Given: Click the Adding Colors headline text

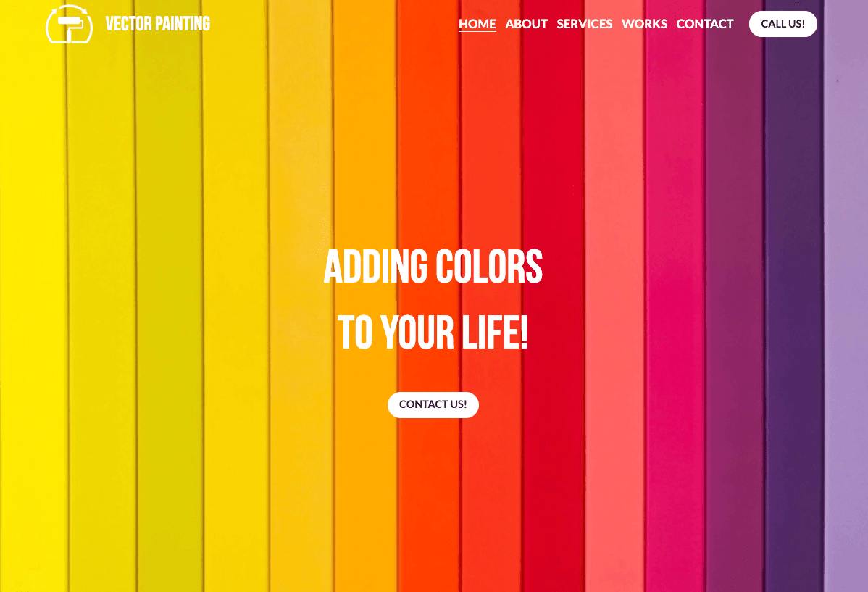Looking at the screenshot, I should coord(433,267).
